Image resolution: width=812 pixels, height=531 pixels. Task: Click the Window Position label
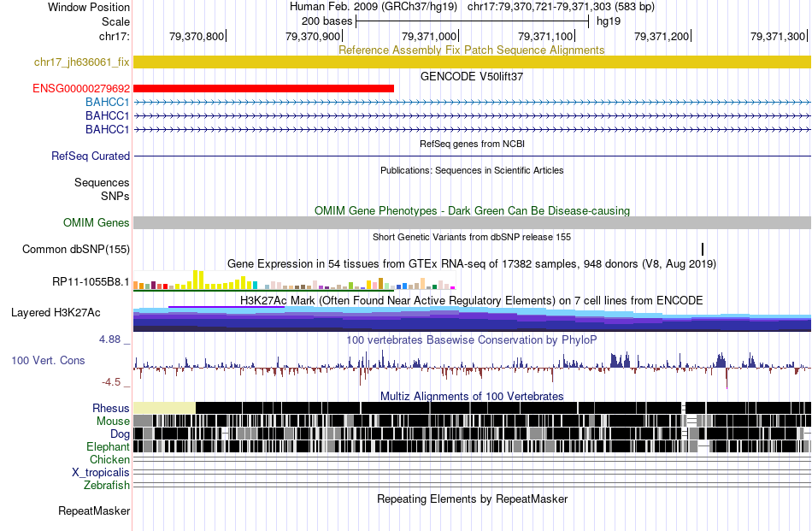[x=89, y=7]
